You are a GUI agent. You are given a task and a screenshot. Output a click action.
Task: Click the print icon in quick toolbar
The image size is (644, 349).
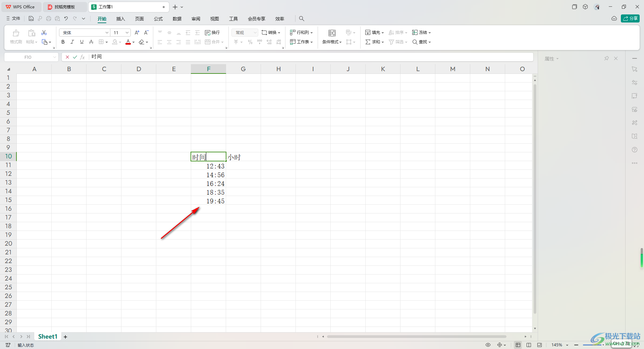(x=49, y=18)
